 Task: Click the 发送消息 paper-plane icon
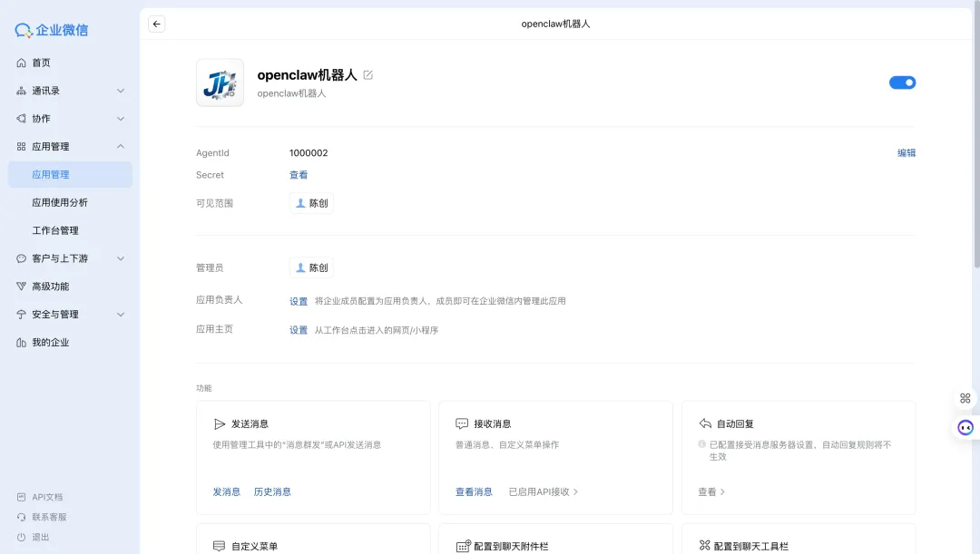point(220,424)
